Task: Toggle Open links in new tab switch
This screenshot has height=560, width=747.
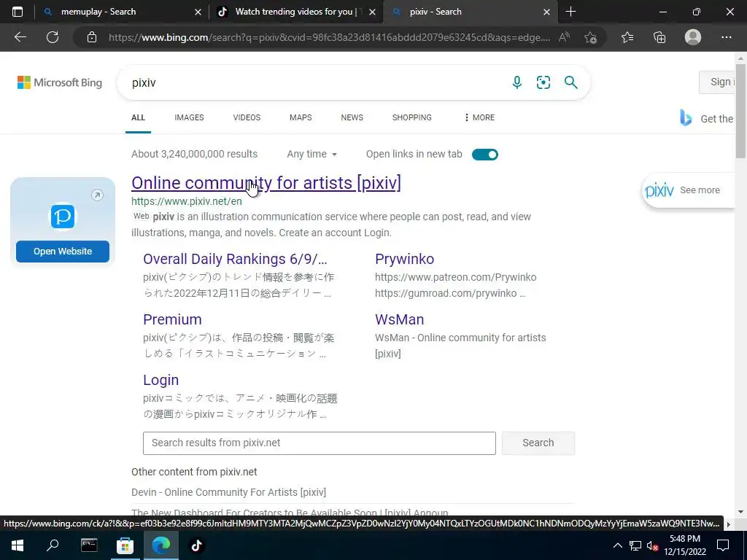Action: coord(485,155)
